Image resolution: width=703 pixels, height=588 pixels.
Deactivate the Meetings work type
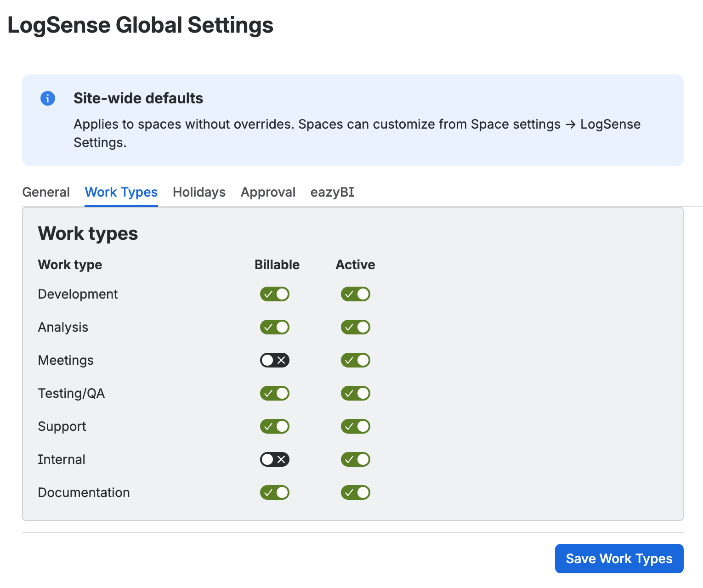pos(356,360)
